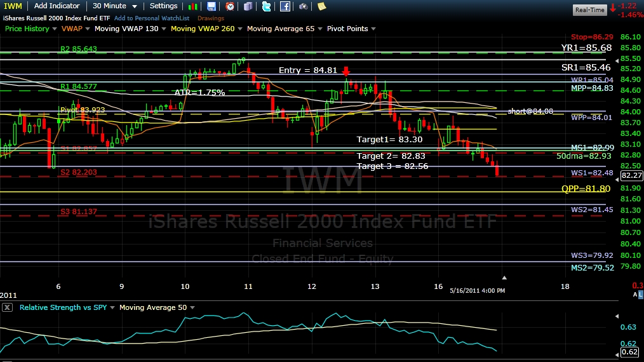Close the Relative Strength pane with X
Viewport: 644px width, 362px height.
pyautogui.click(x=7, y=307)
